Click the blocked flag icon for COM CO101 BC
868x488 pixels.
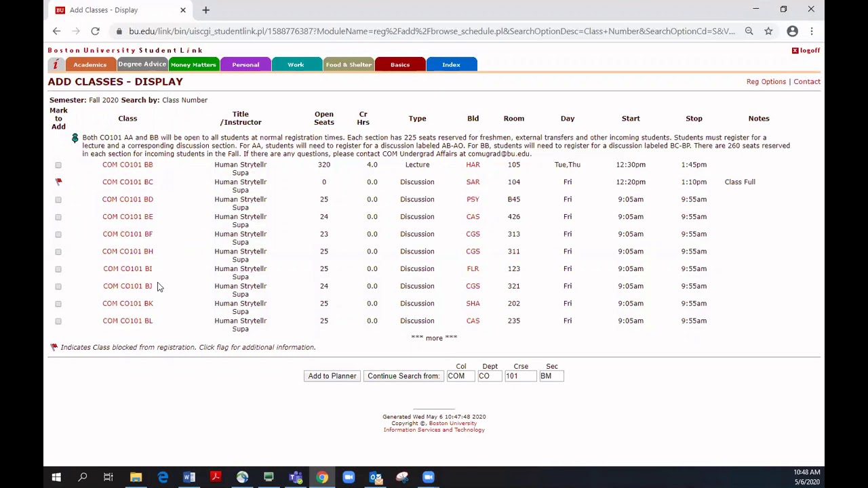58,182
